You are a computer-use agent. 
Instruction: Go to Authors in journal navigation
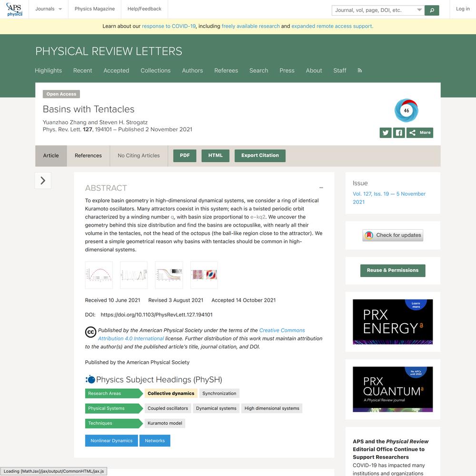(192, 70)
